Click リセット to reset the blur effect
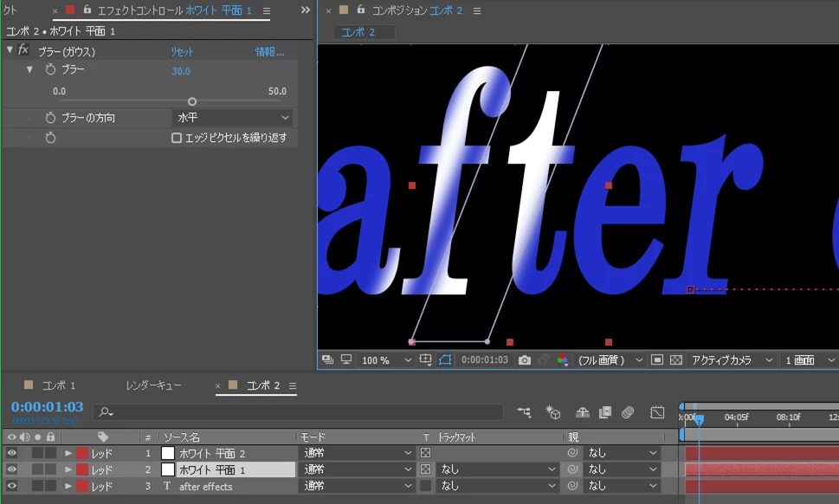Image resolution: width=839 pixels, height=504 pixels. tap(182, 51)
